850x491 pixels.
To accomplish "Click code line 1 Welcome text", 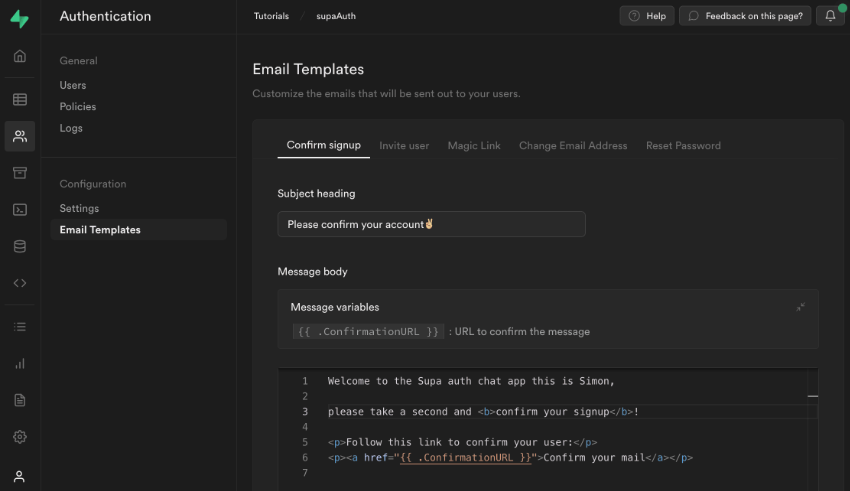I will coord(471,381).
